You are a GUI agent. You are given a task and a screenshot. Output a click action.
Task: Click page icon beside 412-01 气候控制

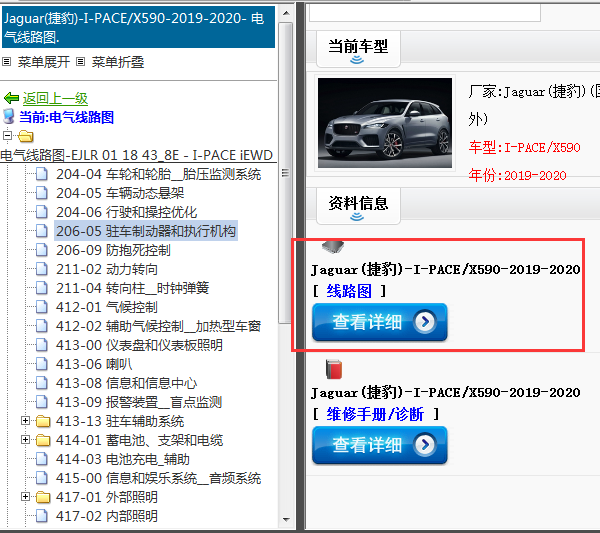pyautogui.click(x=42, y=307)
